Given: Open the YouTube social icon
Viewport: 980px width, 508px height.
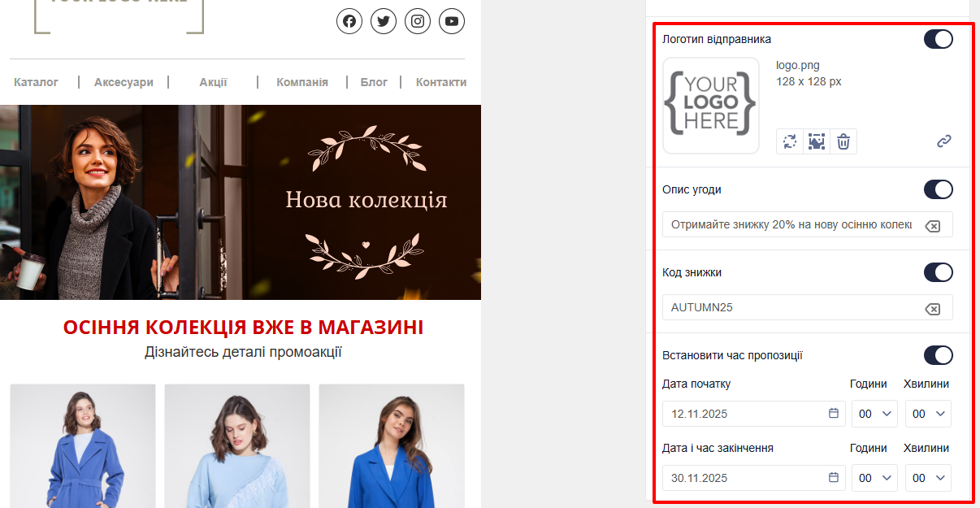Looking at the screenshot, I should click(452, 21).
